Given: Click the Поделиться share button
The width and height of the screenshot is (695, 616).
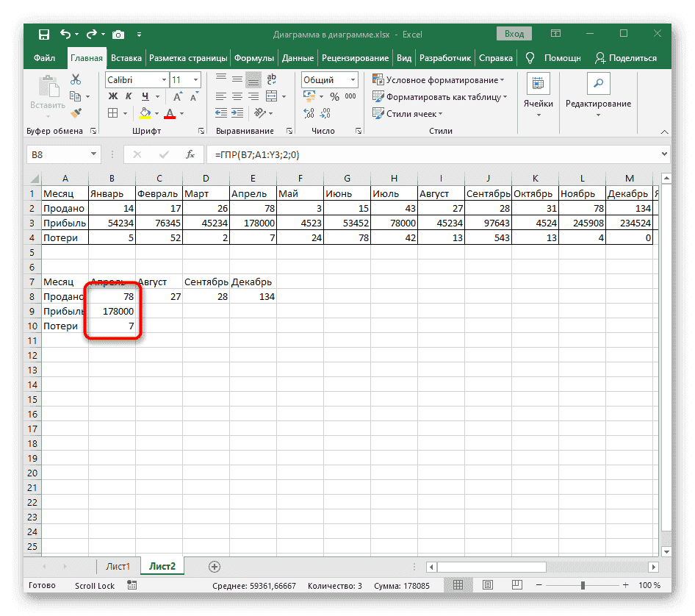Looking at the screenshot, I should coord(625,58).
